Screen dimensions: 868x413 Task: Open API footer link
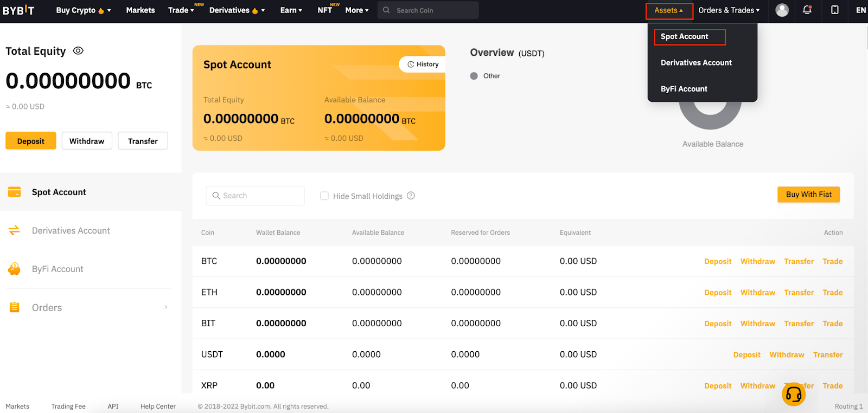[x=113, y=406]
